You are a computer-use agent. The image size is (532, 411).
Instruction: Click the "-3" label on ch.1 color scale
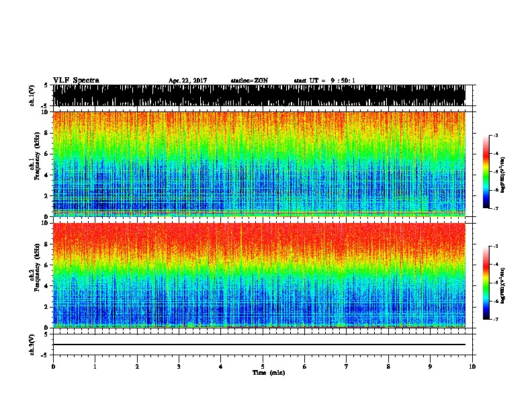pyautogui.click(x=496, y=136)
